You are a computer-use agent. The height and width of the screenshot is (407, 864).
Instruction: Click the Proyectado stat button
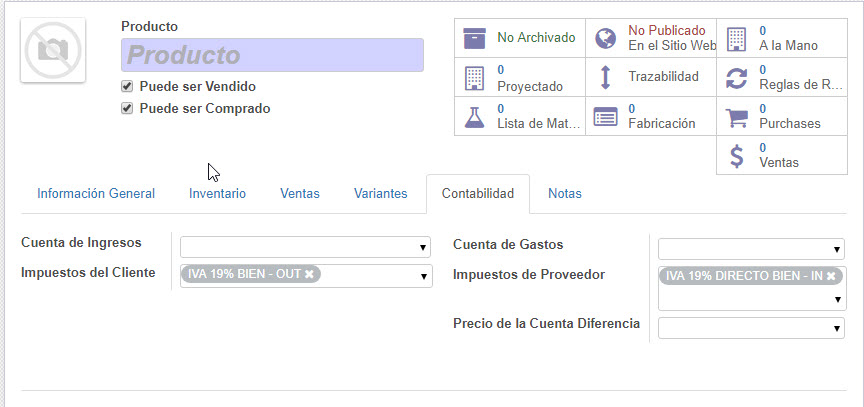[x=519, y=77]
